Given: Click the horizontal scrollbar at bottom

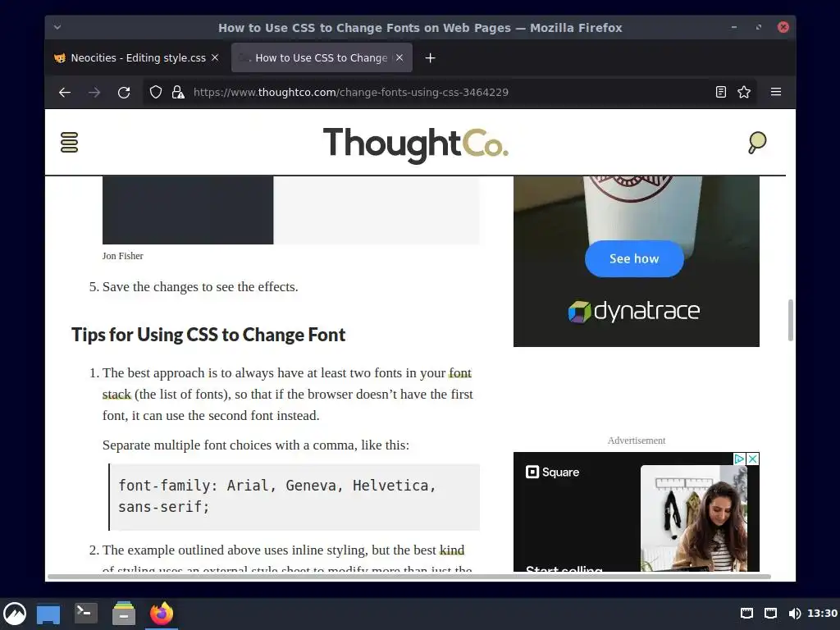Looking at the screenshot, I should pyautogui.click(x=409, y=577).
